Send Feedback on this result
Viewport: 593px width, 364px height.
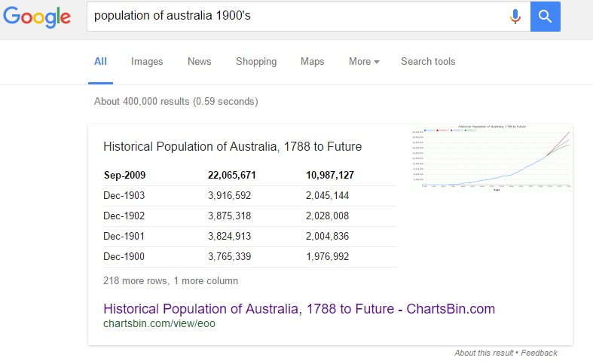coord(539,353)
